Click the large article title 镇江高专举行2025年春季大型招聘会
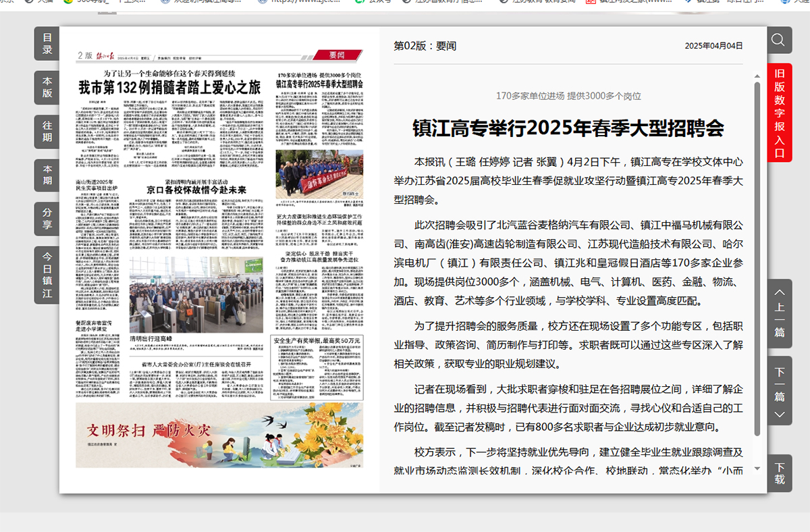The height and width of the screenshot is (532, 810). pos(568,128)
